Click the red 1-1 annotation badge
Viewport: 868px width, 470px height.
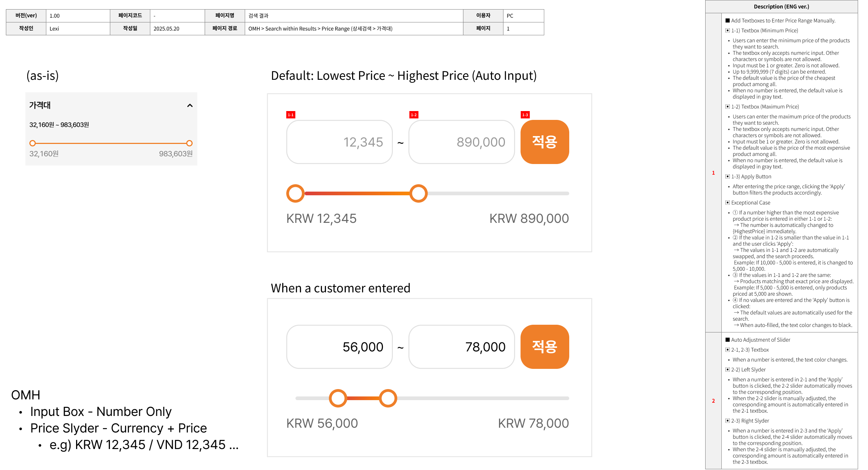tap(290, 115)
